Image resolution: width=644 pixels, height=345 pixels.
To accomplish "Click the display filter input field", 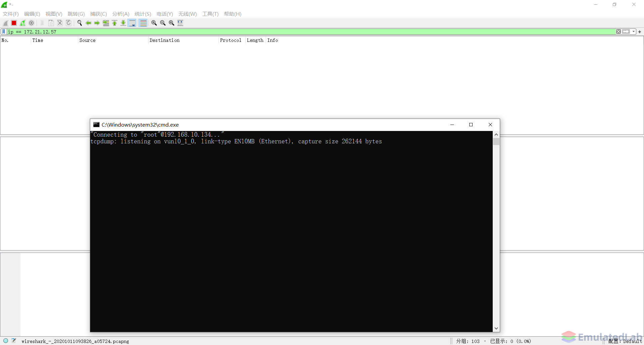I will [311, 32].
